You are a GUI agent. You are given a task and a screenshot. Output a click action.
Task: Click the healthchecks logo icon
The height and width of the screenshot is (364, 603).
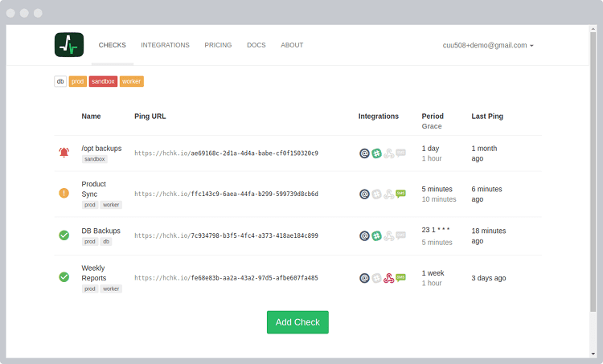coord(69,45)
